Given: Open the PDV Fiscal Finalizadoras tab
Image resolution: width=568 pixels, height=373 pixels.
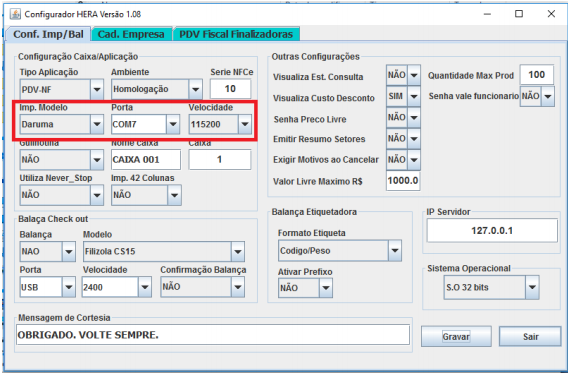Looking at the screenshot, I should 236,34.
